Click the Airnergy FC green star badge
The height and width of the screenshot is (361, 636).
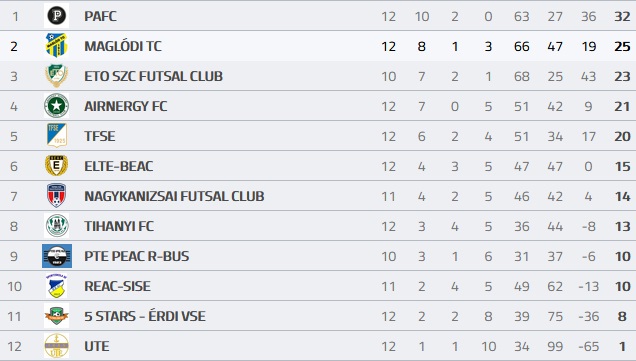coord(56,105)
